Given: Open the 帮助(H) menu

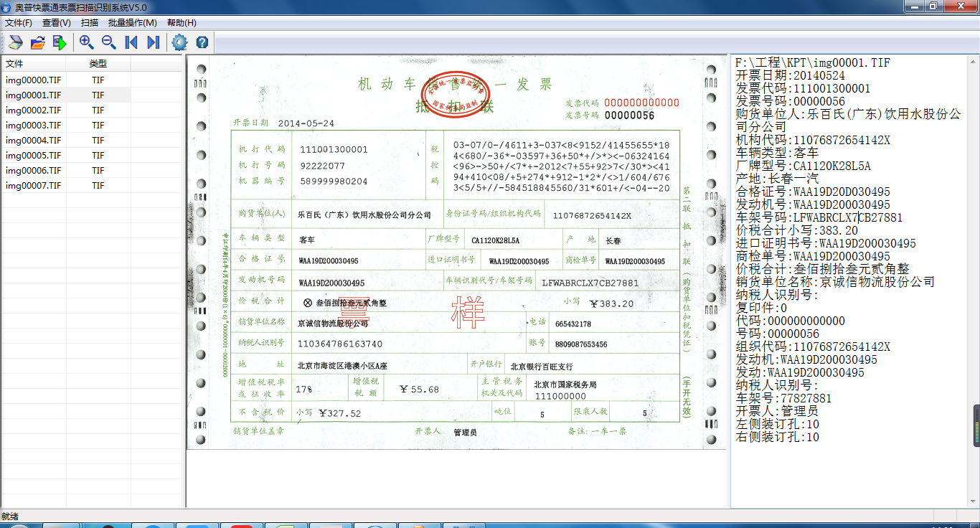Looking at the screenshot, I should pos(182,22).
